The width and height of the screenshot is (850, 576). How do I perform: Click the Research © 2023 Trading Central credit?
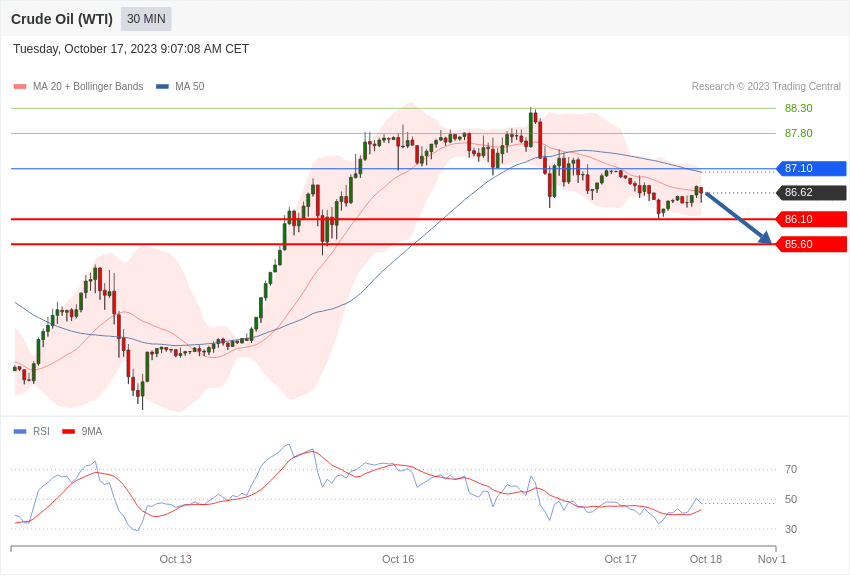click(x=766, y=86)
